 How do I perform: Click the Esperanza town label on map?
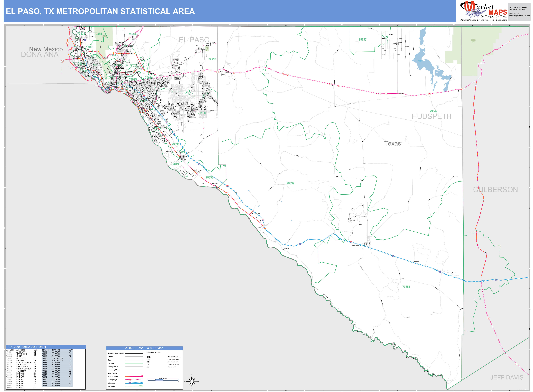[286, 248]
